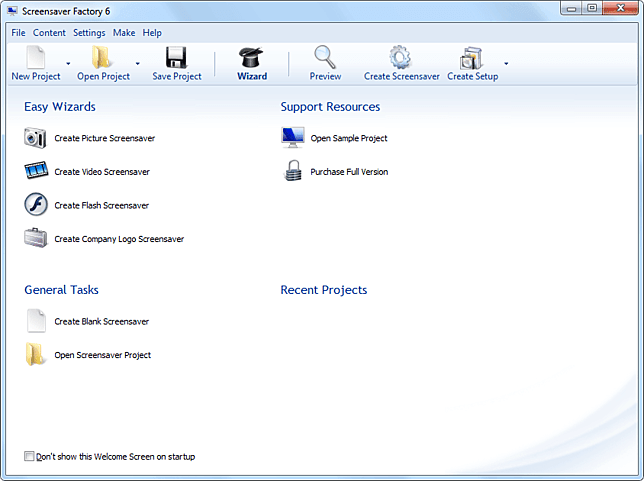This screenshot has width=644, height=481.
Task: Click the Open Project folder icon
Action: 101,57
